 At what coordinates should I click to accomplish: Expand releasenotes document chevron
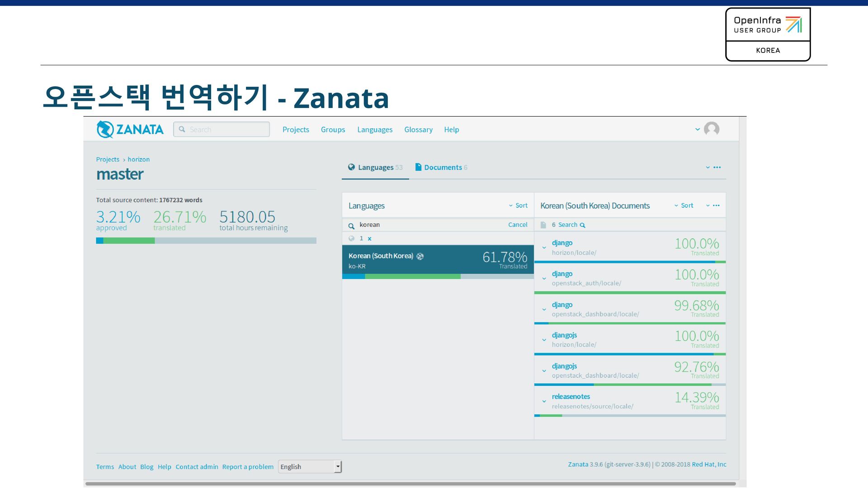coord(544,401)
